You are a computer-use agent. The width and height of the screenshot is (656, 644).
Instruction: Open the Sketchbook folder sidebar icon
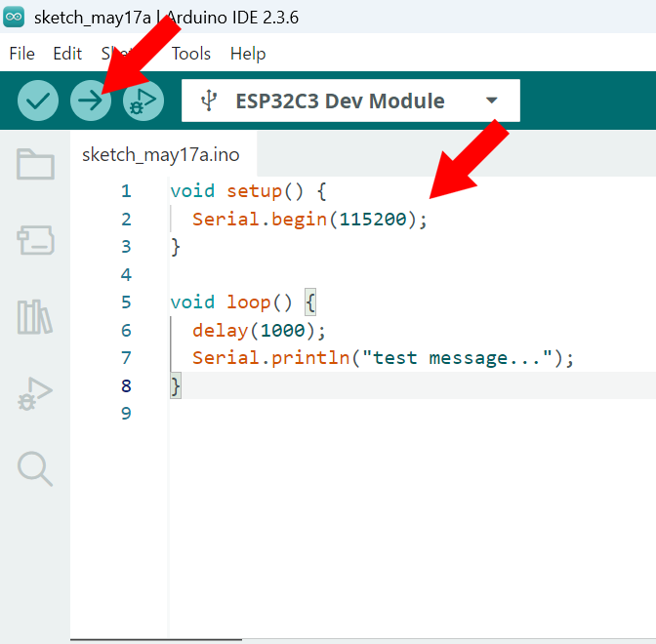click(x=35, y=164)
